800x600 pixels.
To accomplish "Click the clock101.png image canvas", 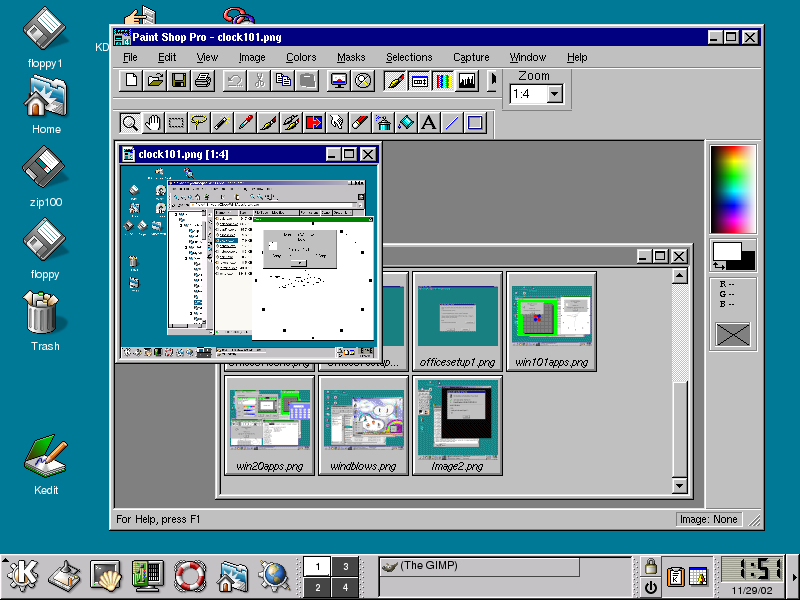I will pos(249,262).
